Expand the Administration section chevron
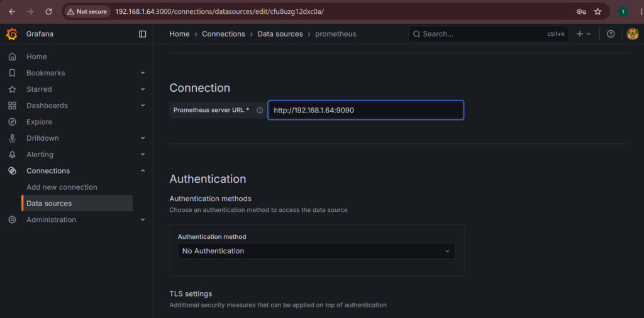The image size is (644, 318). click(143, 219)
